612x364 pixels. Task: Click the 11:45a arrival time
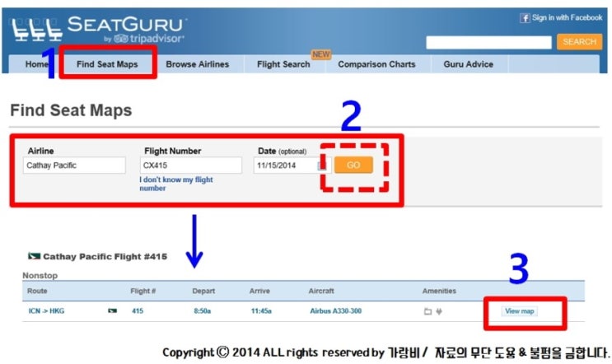coord(261,311)
